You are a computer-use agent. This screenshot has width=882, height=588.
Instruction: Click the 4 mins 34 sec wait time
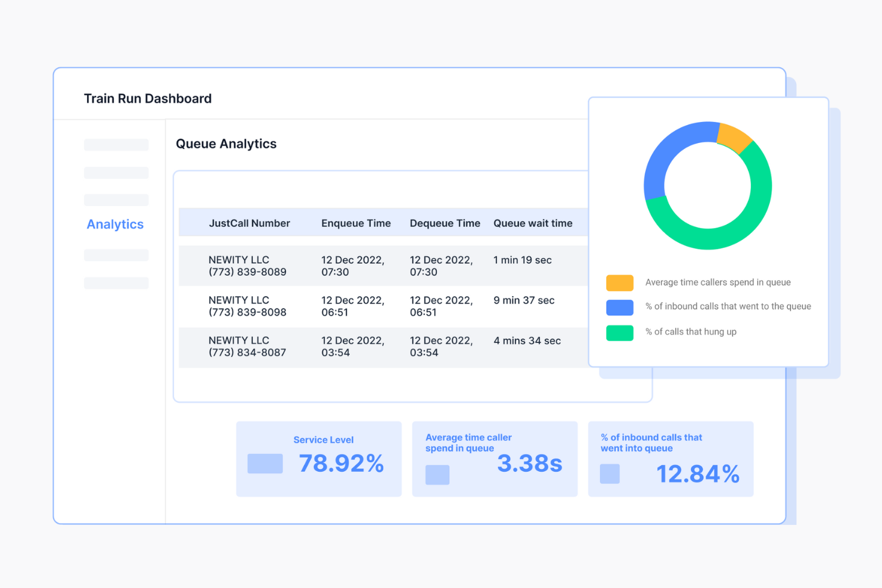(527, 341)
